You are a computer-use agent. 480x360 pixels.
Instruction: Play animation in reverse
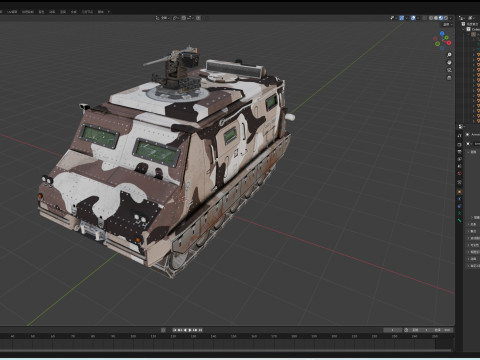[185, 330]
